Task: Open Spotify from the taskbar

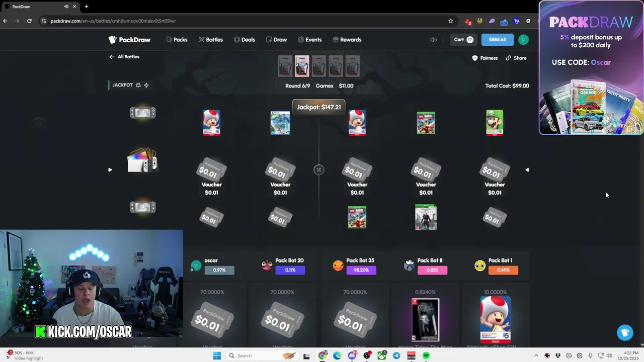Action: 426,355
